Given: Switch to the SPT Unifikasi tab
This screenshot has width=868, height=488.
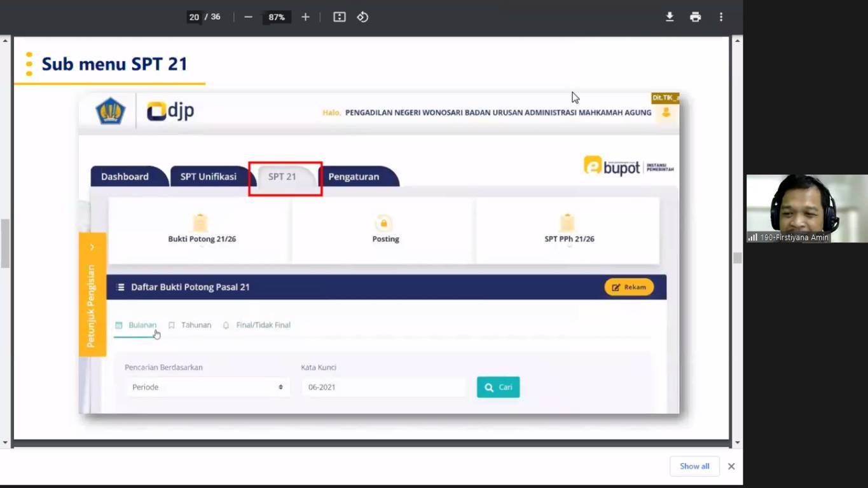Looking at the screenshot, I should click(x=208, y=177).
